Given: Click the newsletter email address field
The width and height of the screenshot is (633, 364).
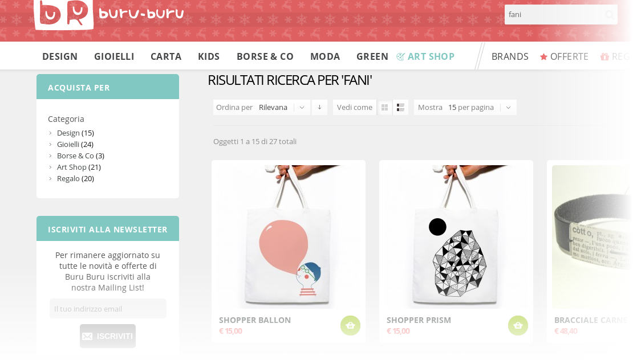Looking at the screenshot, I should (x=108, y=309).
